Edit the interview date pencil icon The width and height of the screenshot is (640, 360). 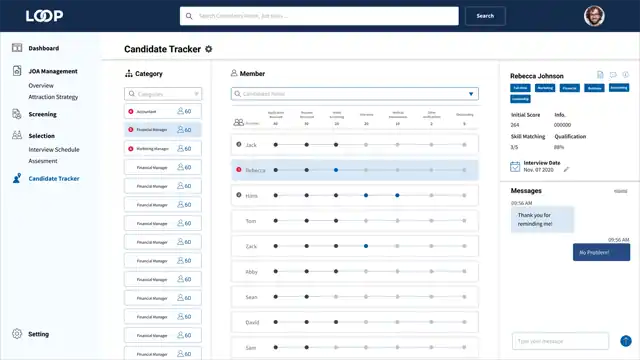pyautogui.click(x=566, y=169)
